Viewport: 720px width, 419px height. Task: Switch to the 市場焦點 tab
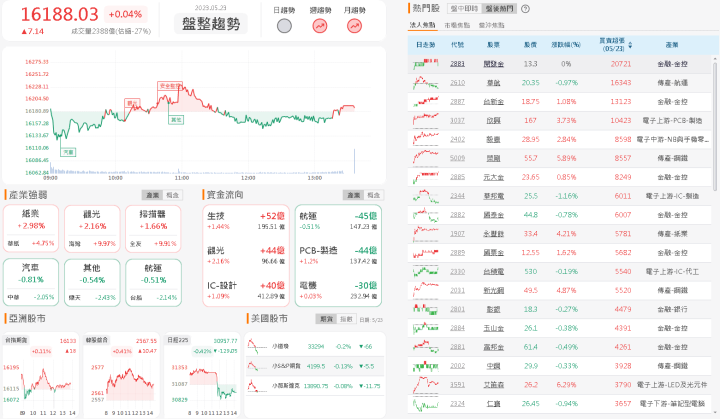click(457, 25)
